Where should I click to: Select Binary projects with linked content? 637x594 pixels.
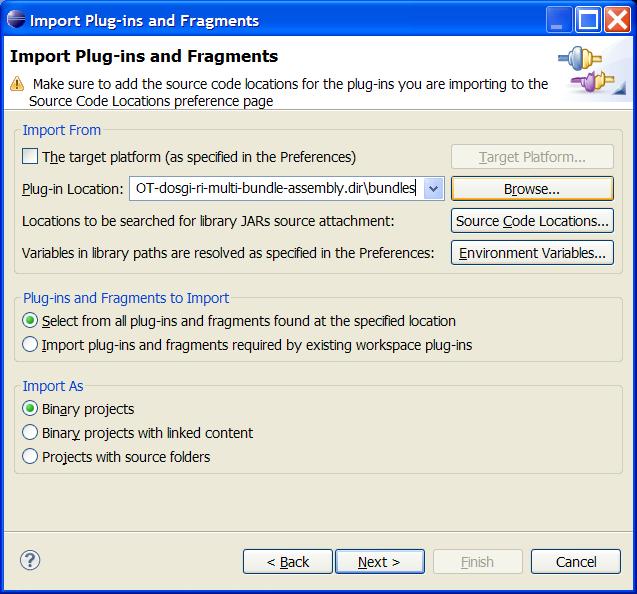30,433
